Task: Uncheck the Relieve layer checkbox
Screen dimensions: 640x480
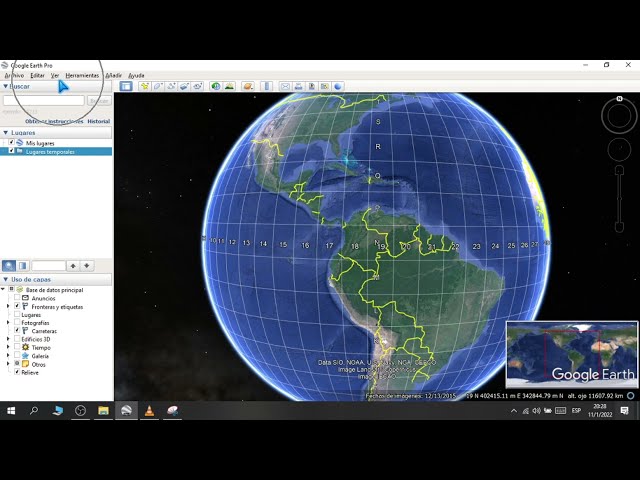Action: (x=17, y=372)
